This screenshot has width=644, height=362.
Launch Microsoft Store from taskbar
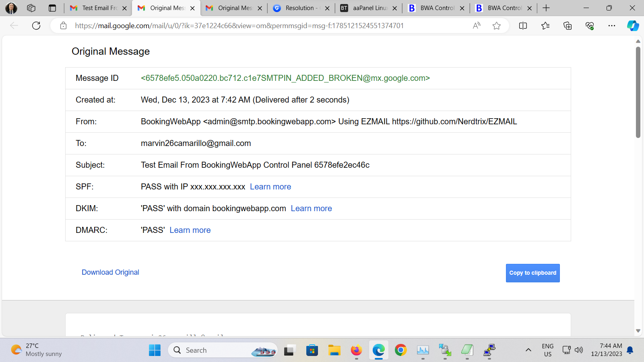click(x=312, y=350)
